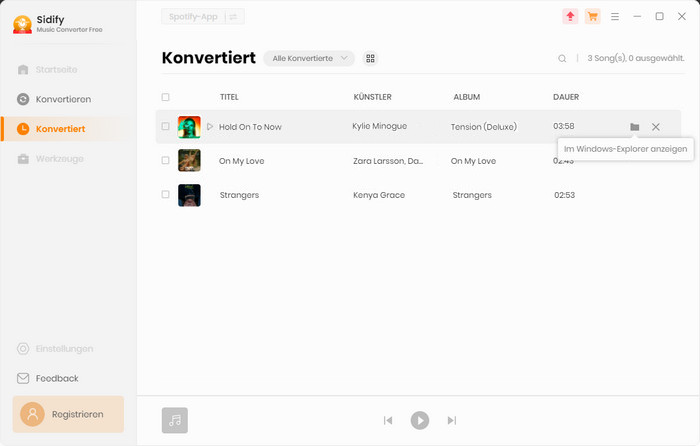Remove Hold On To Now with X icon

[655, 127]
